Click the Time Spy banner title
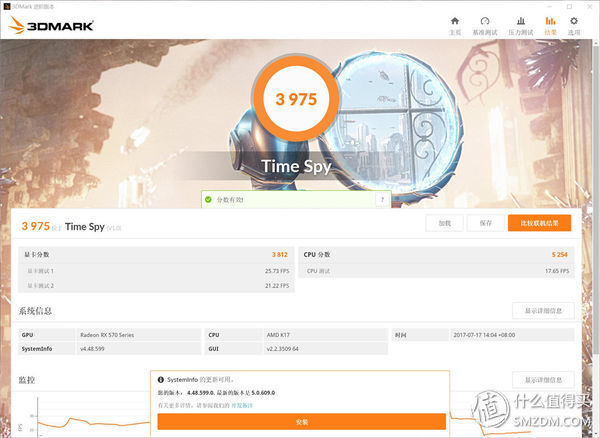This screenshot has width=600, height=438. point(296,166)
